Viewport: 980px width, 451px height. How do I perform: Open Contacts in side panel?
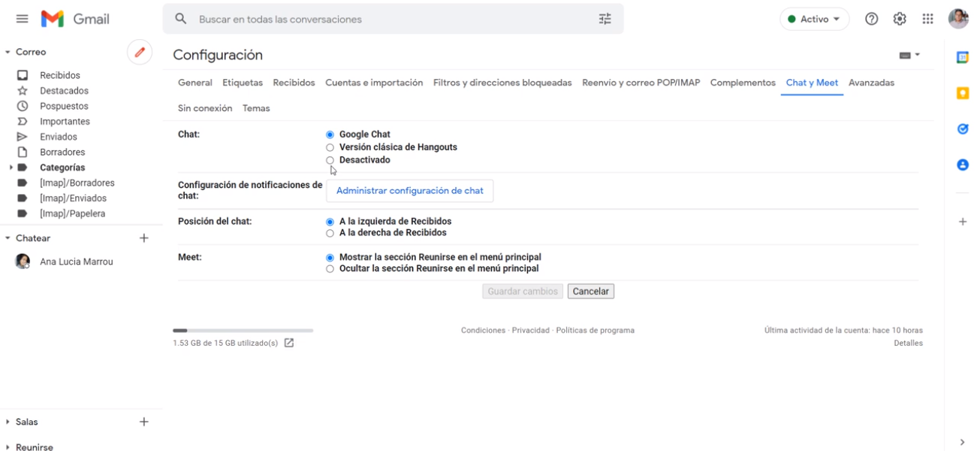[x=963, y=165]
